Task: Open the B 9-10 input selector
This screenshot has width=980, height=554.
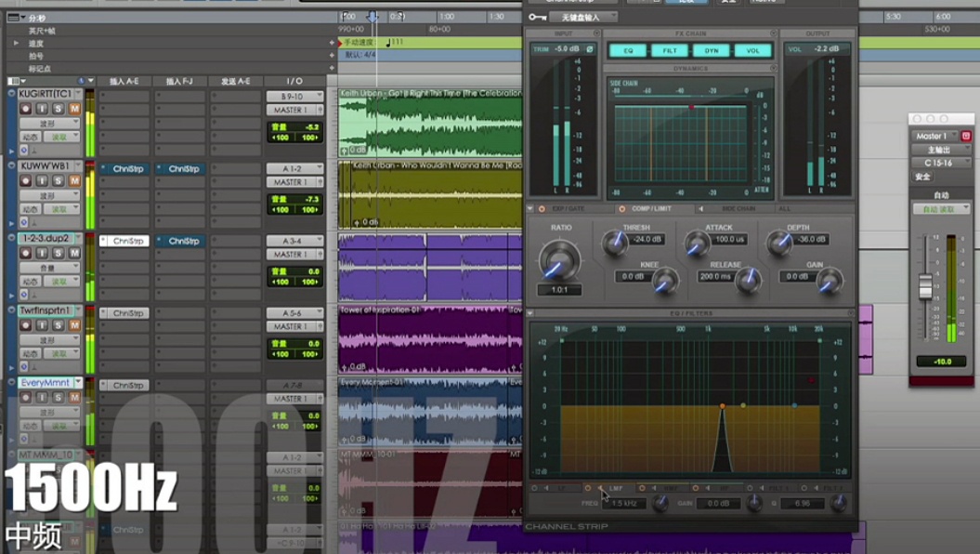Action: tap(294, 96)
